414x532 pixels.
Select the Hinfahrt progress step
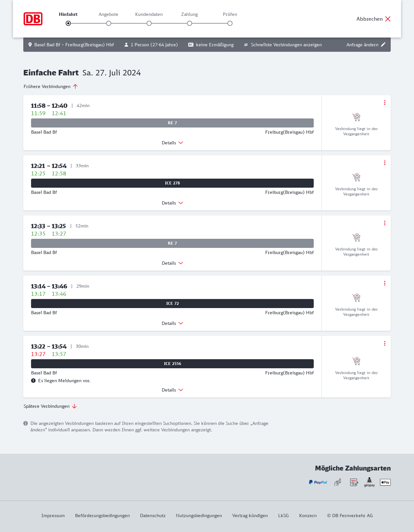click(68, 23)
